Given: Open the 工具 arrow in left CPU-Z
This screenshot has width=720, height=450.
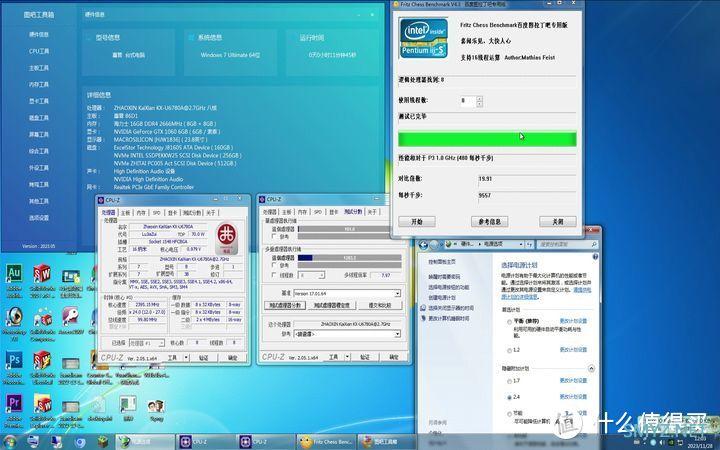Looking at the screenshot, I should coord(186,357).
